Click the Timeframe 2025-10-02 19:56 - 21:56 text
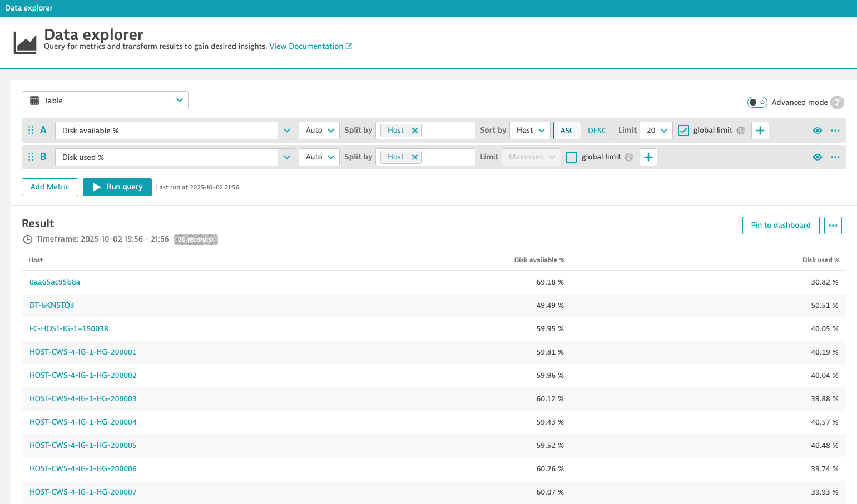857x504 pixels. (x=102, y=239)
